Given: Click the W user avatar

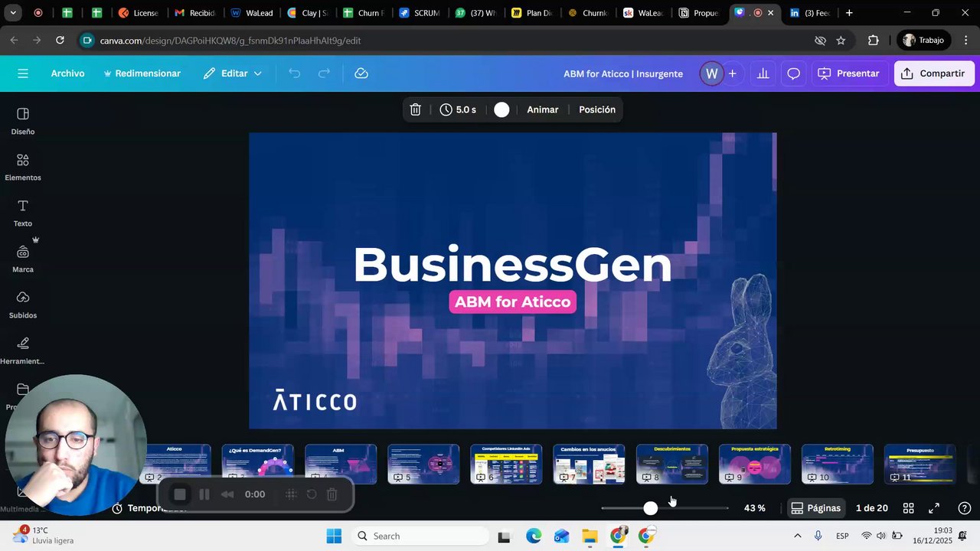Looking at the screenshot, I should 711,73.
